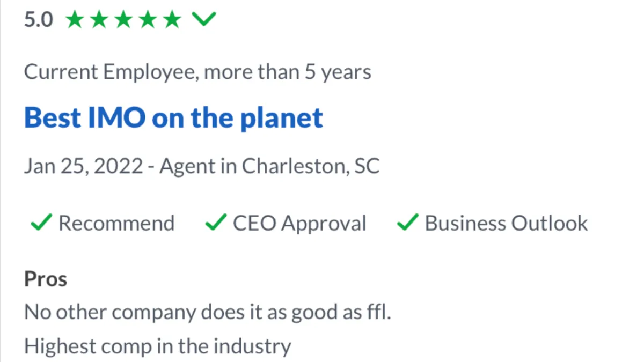Click the third (middle) rating star

[x=123, y=20]
